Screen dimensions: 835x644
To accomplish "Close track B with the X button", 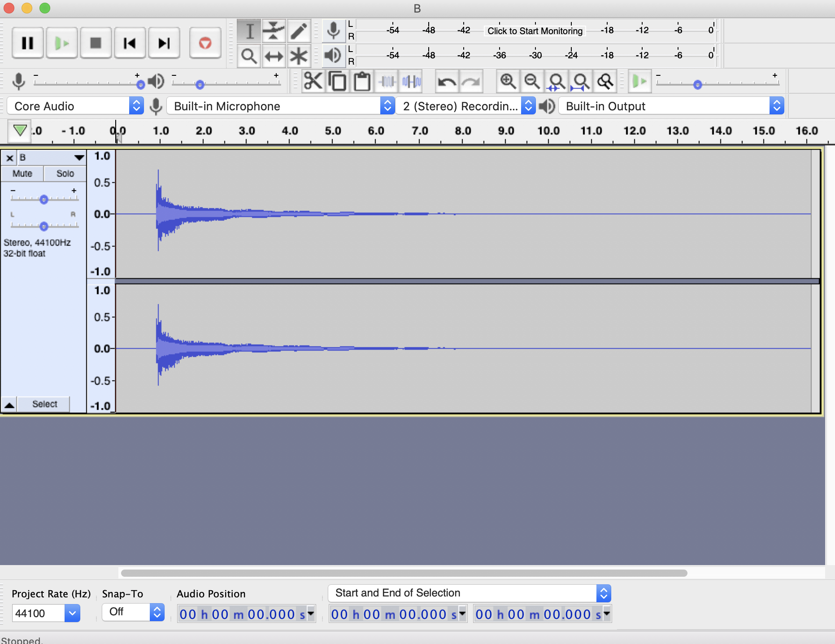I will pos(9,158).
